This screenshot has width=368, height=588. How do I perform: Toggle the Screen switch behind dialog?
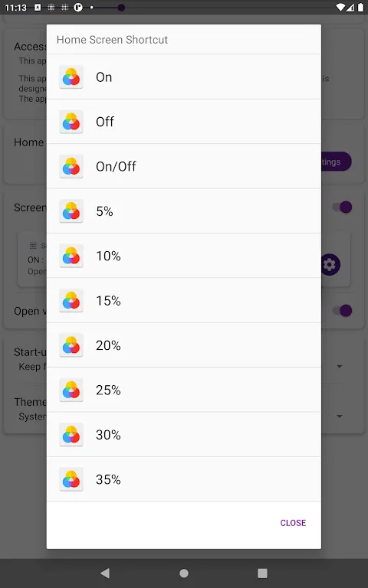(x=342, y=207)
